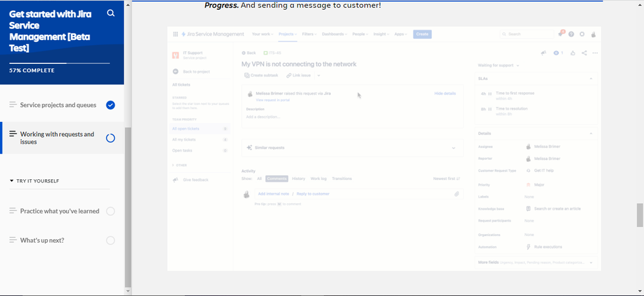Open the Insight menu
The image size is (644, 296).
tap(382, 34)
